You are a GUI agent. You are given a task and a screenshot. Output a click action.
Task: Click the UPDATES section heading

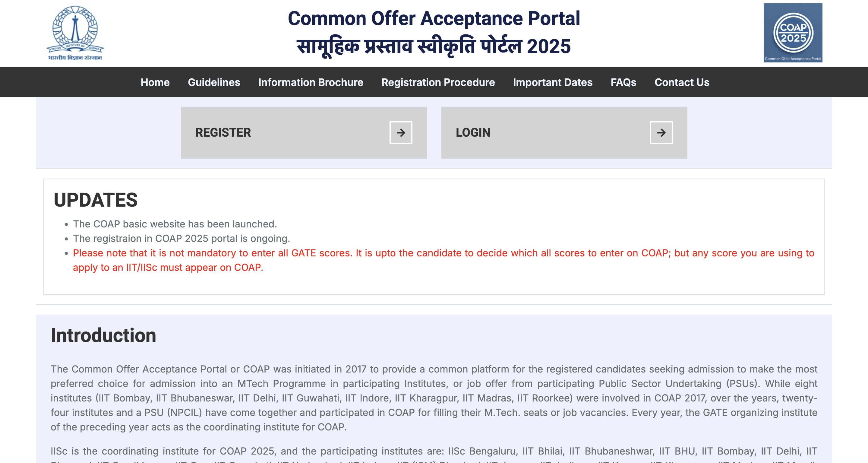point(96,200)
